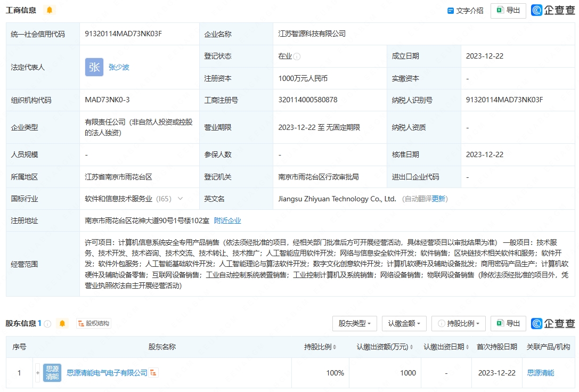Click the info icon next to 在业 status

click(x=297, y=56)
